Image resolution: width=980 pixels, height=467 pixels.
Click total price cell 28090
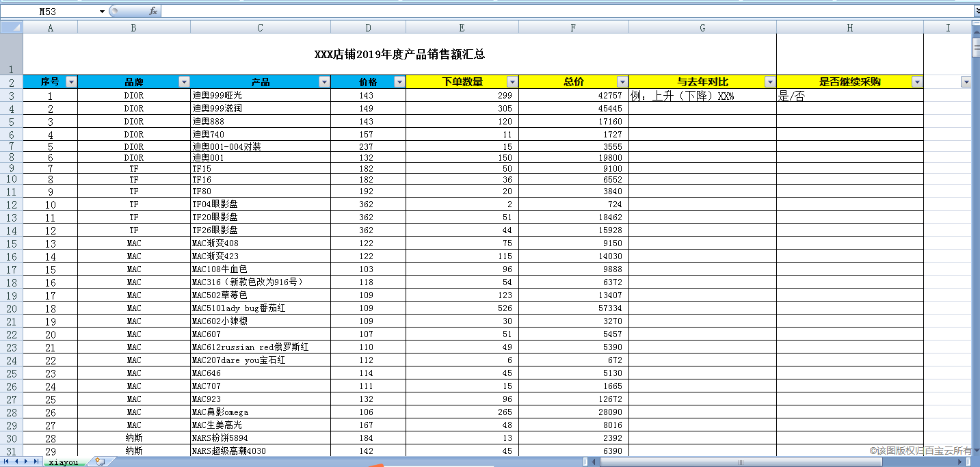(574, 412)
